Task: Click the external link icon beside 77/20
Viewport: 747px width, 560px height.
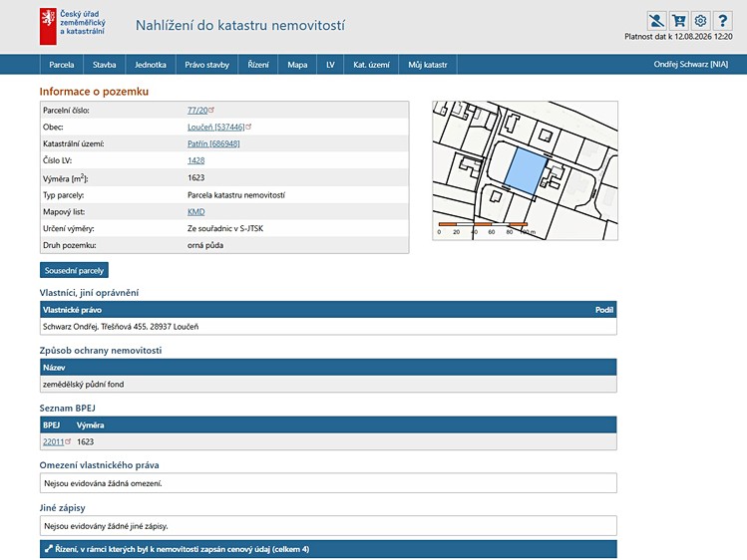Action: (x=211, y=110)
